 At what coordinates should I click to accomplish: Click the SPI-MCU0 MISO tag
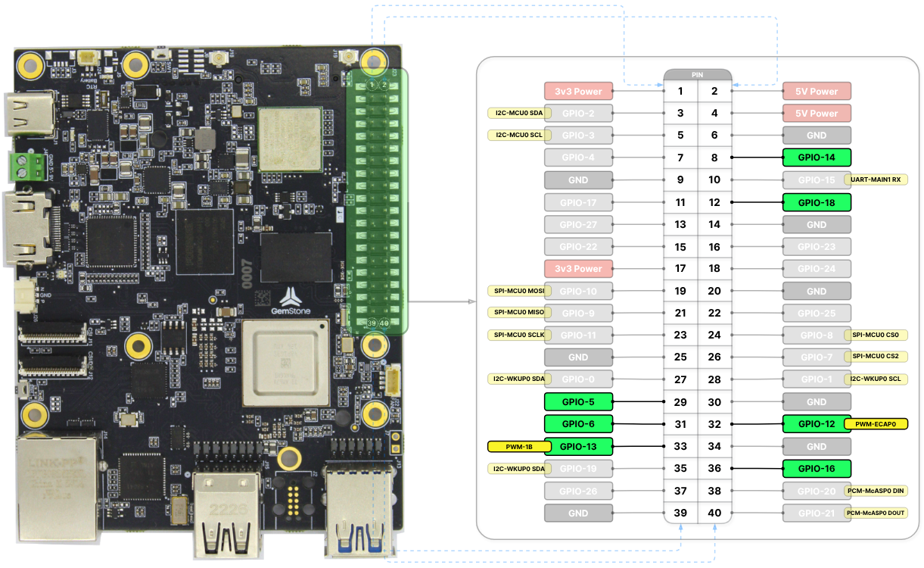(x=520, y=313)
